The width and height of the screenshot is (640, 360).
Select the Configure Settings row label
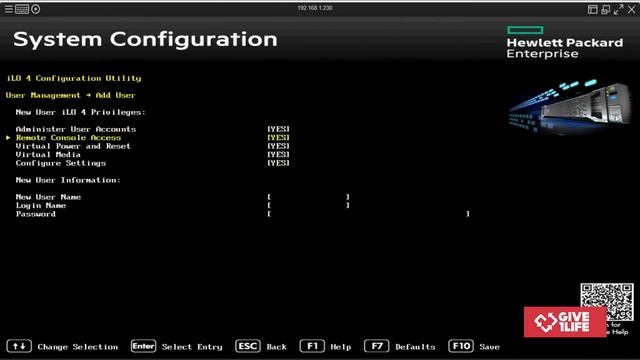click(61, 163)
